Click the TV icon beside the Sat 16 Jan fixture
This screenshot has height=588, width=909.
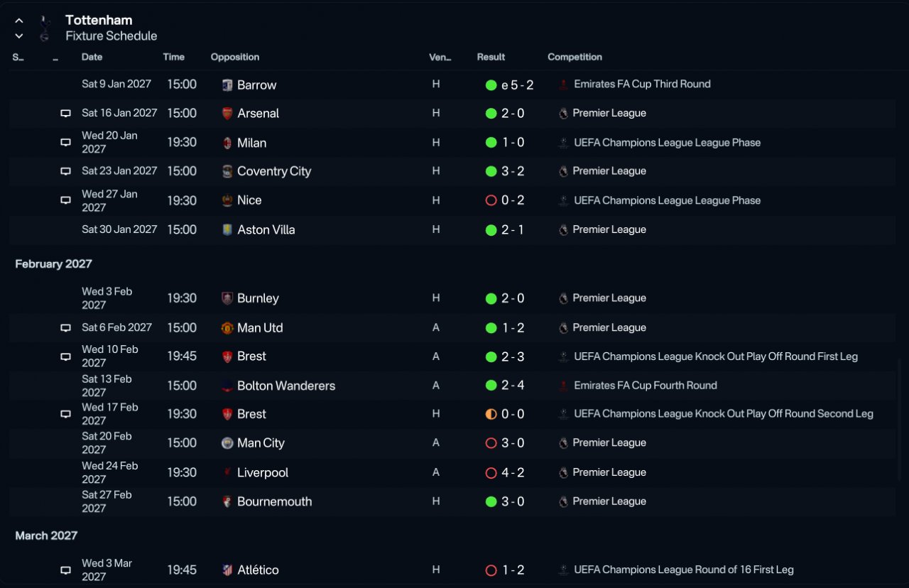point(65,113)
